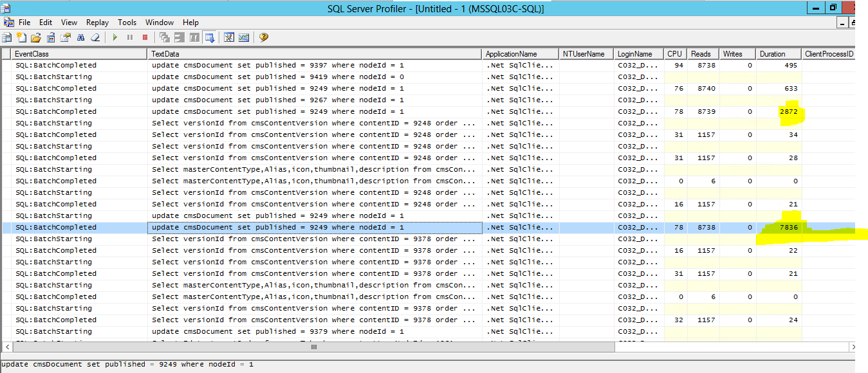Screen dimensions: 868x373
Task: Click the TextData column header
Action: click(315, 54)
